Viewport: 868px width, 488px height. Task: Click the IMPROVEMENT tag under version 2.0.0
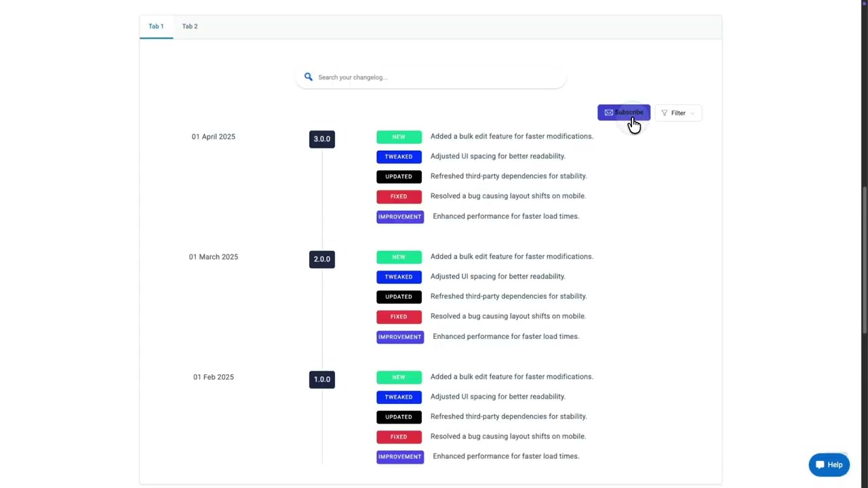[x=400, y=337]
